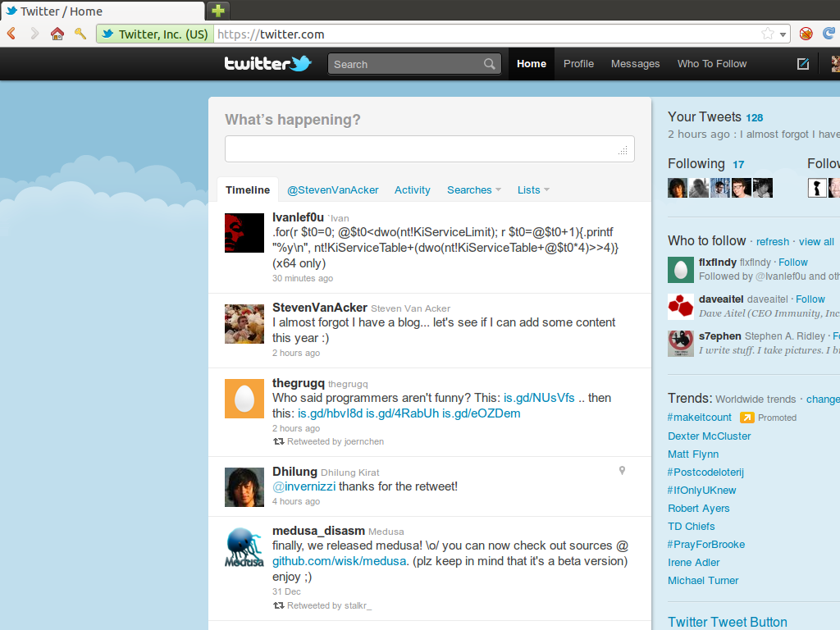Click StevenVanAcker's tweet avatar

point(244,323)
